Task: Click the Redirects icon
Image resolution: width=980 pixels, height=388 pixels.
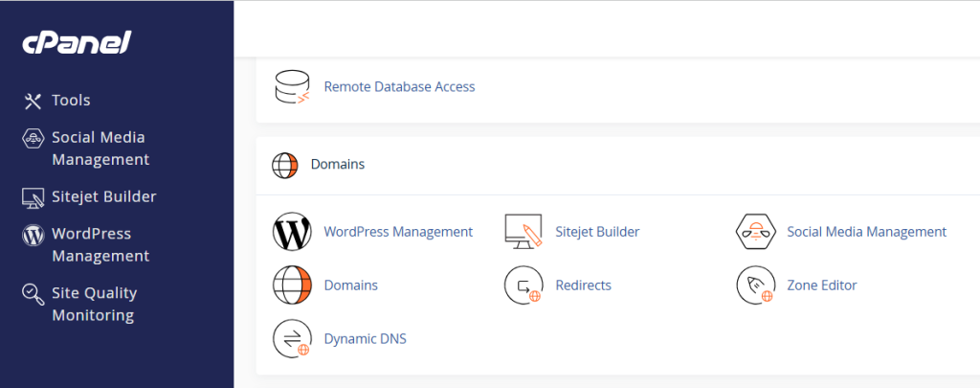Action: coord(523,285)
